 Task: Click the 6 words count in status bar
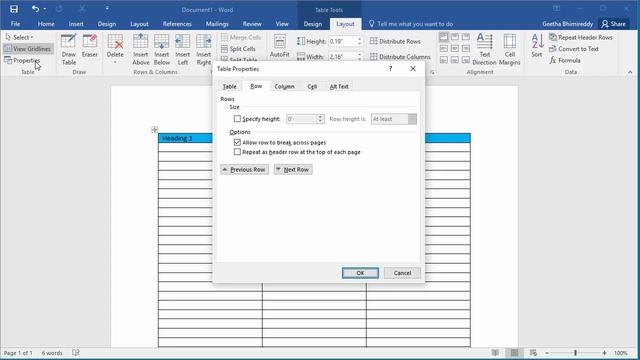pos(52,353)
